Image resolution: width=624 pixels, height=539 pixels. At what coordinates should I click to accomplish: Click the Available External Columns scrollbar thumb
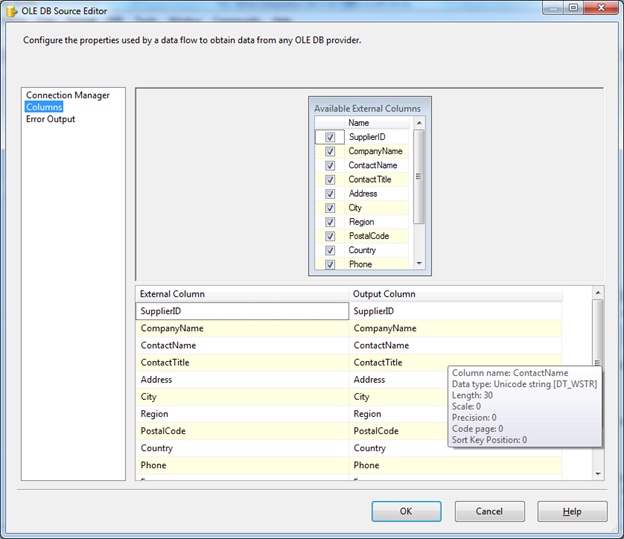(419, 176)
